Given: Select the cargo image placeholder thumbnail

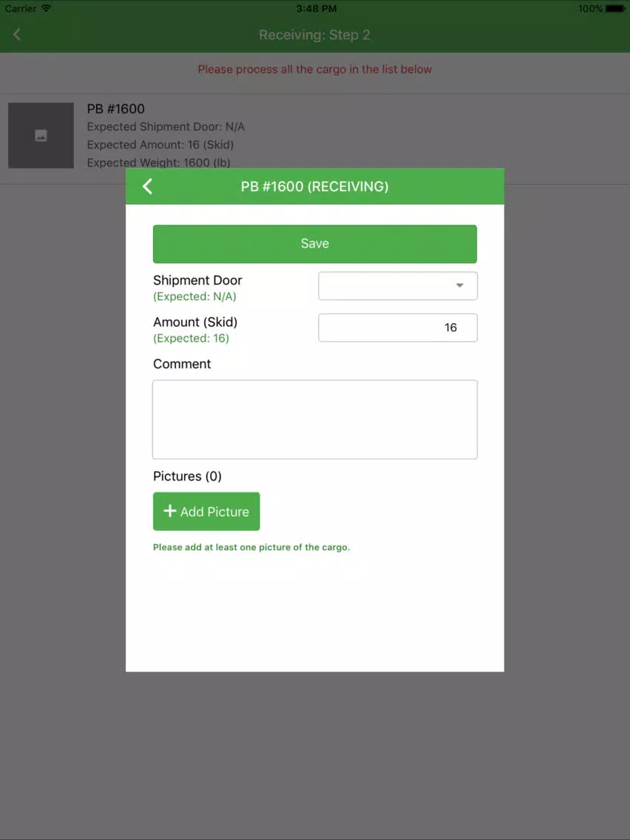Looking at the screenshot, I should pos(41,135).
